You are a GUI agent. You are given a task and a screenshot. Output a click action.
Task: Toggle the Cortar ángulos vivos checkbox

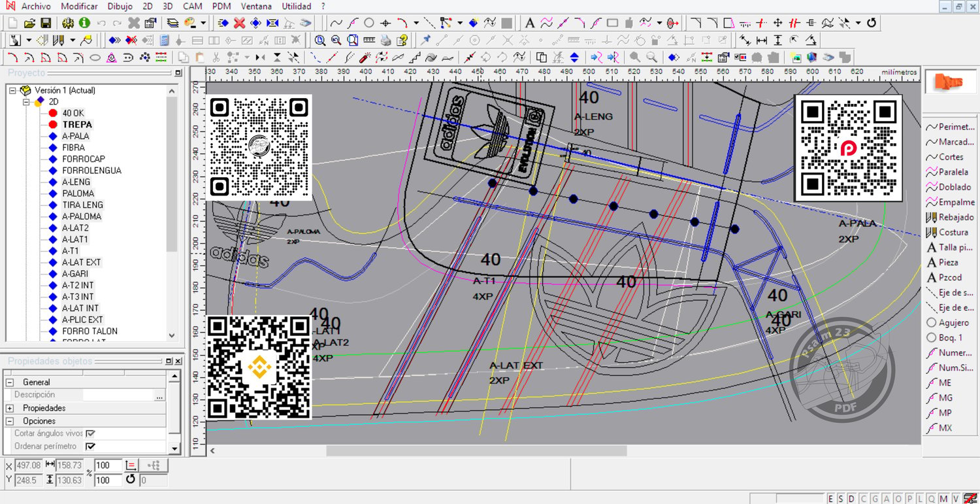pos(90,433)
